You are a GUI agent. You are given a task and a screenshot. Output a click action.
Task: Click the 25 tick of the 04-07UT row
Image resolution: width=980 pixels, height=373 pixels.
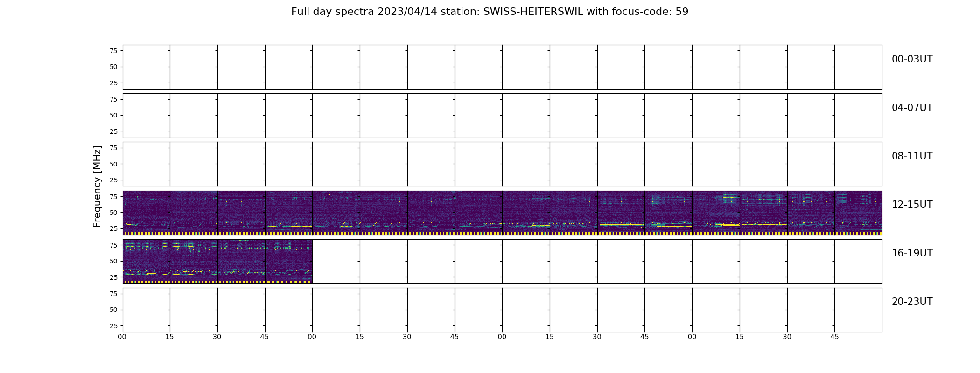pyautogui.click(x=113, y=131)
